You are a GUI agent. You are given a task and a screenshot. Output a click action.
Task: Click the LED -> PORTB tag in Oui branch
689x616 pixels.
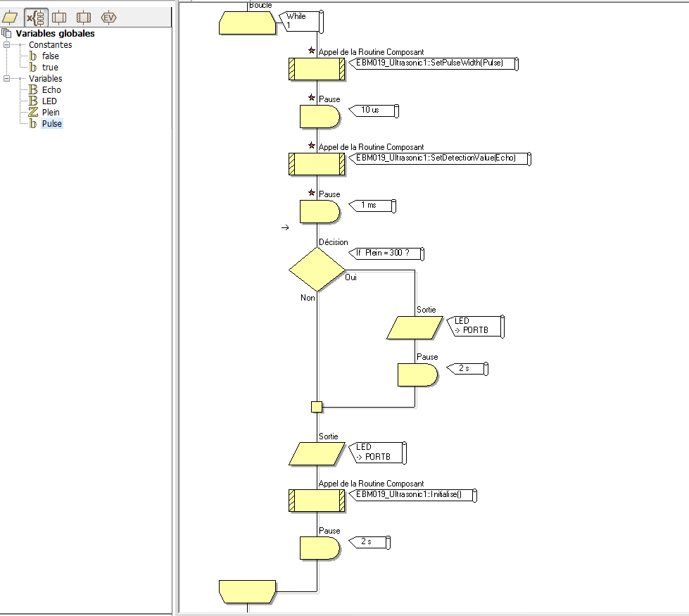(x=476, y=326)
